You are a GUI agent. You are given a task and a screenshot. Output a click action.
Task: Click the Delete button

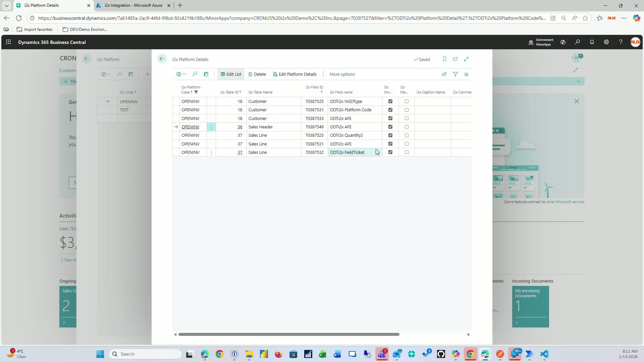pyautogui.click(x=257, y=74)
